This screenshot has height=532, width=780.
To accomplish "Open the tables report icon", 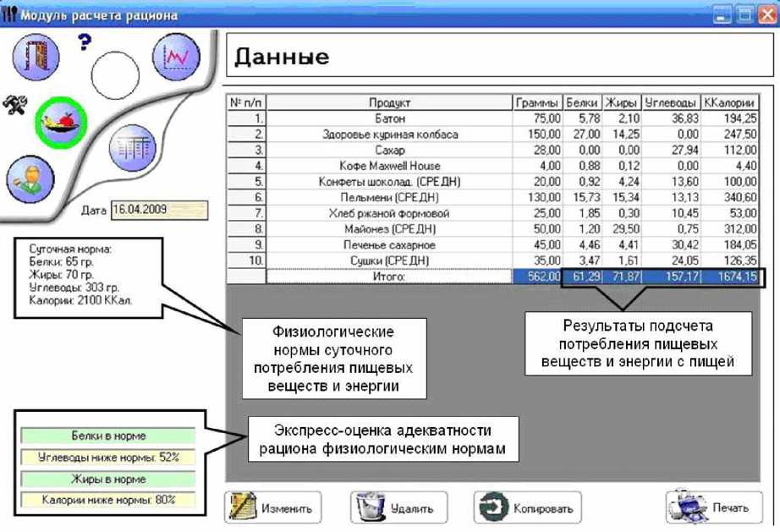I will (132, 148).
